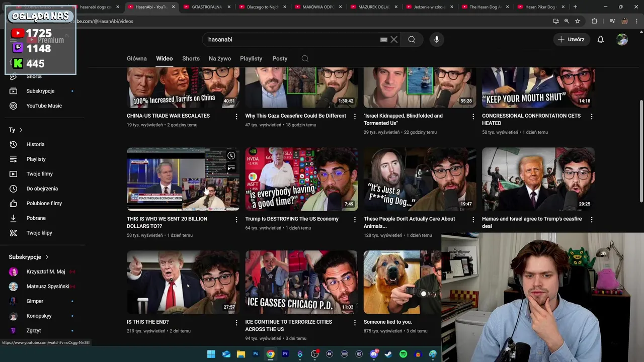Open the Chrome profile avatar

click(624, 21)
